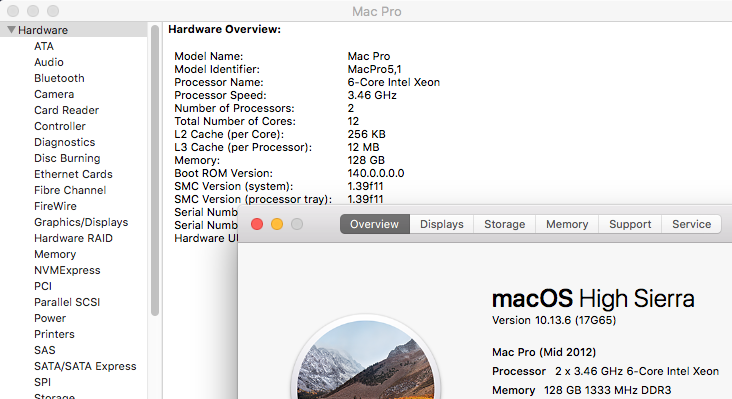Select PCI in sidebar
The image size is (732, 399).
point(43,286)
